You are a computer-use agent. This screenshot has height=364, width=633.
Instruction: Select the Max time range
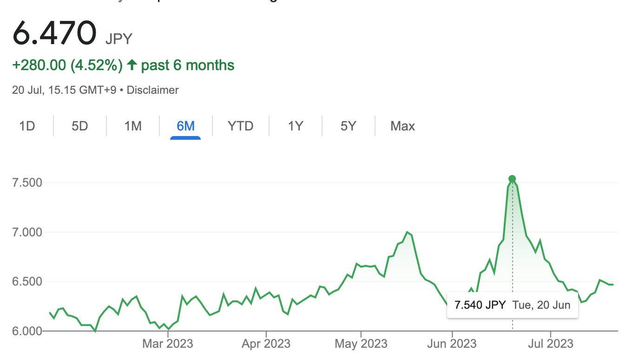[402, 126]
